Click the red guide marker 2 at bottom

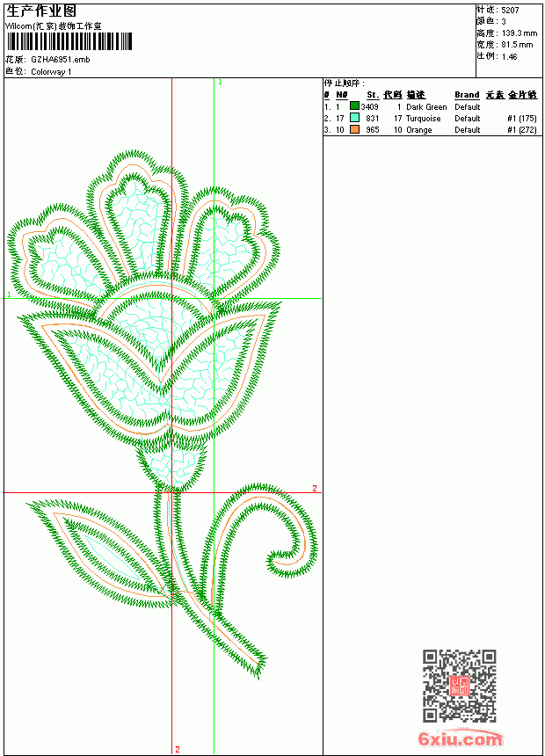178,749
